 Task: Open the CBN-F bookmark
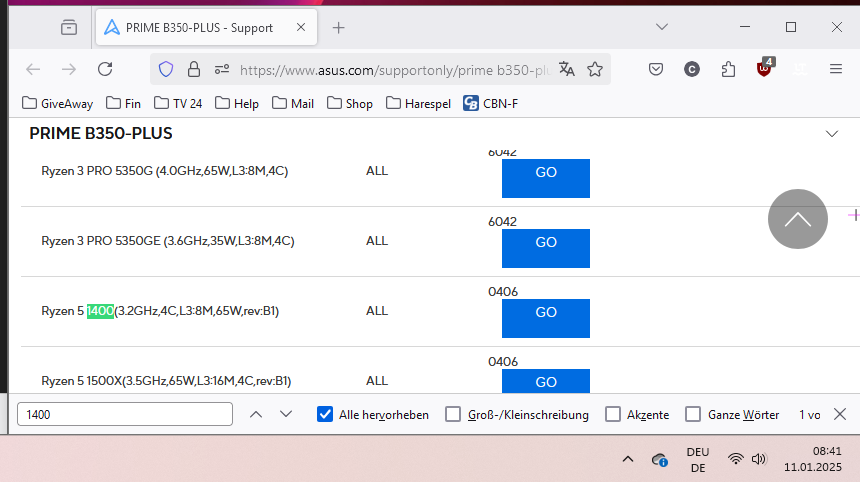pyautogui.click(x=490, y=103)
